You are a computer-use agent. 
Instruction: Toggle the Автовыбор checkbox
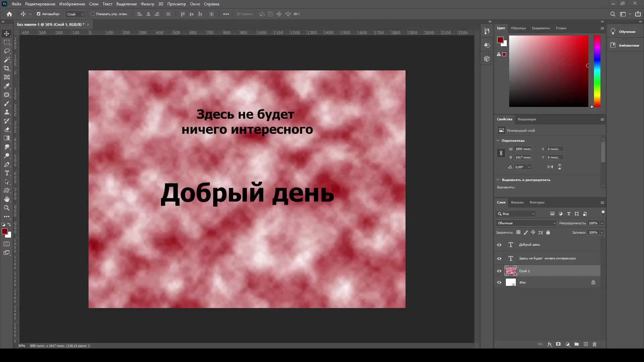(x=39, y=14)
